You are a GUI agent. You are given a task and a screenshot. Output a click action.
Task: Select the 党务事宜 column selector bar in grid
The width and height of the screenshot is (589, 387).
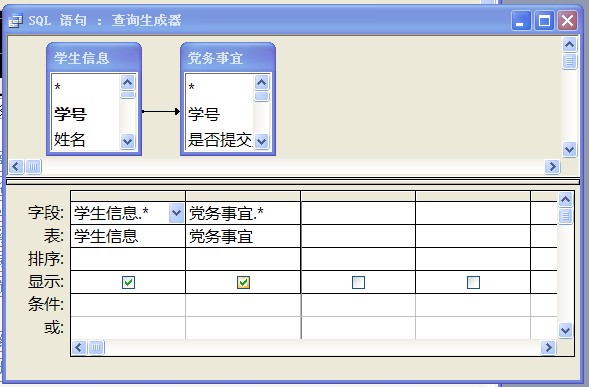243,196
